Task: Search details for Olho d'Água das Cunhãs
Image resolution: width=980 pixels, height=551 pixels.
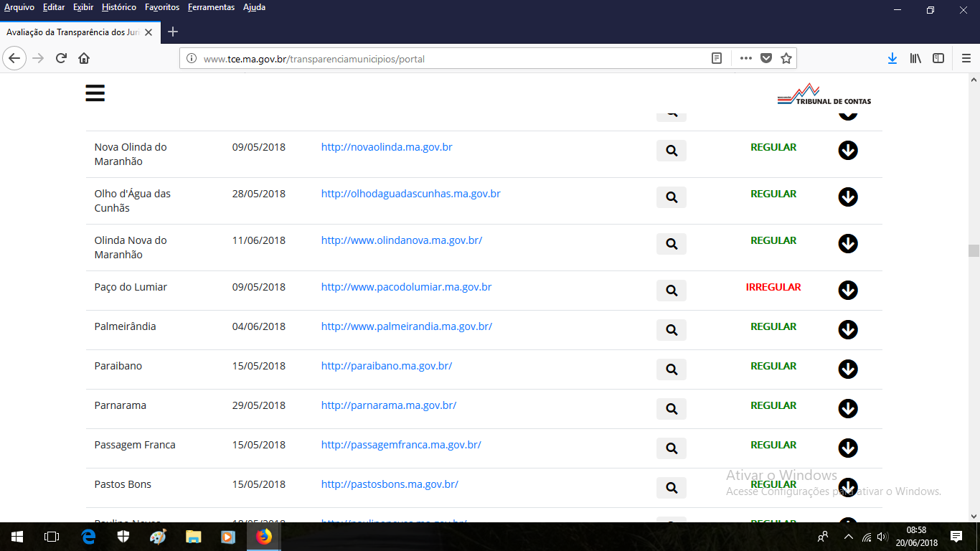Action: (x=672, y=197)
